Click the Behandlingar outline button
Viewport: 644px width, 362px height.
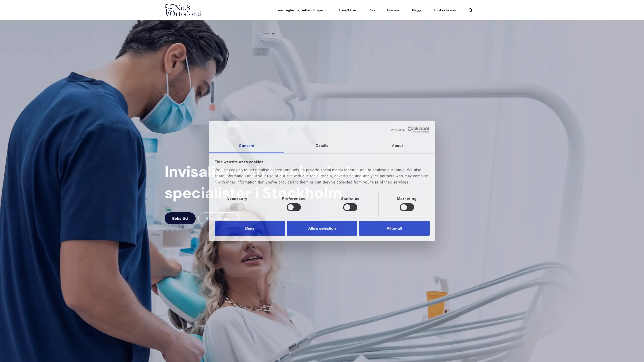[218, 218]
